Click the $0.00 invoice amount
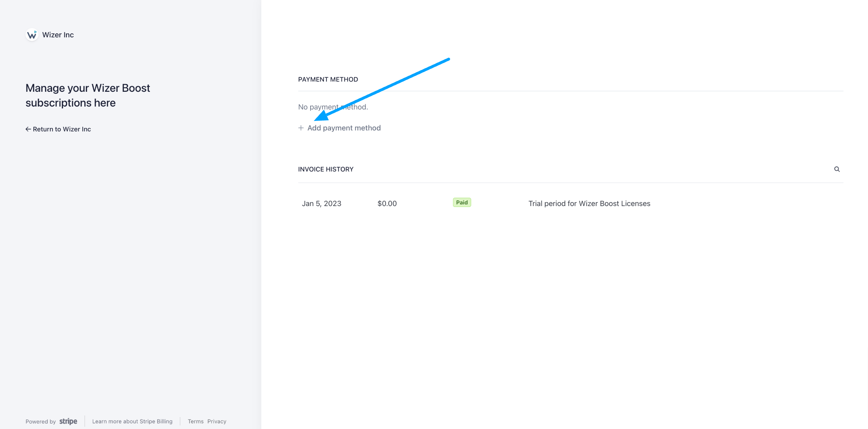The image size is (868, 429). tap(387, 203)
